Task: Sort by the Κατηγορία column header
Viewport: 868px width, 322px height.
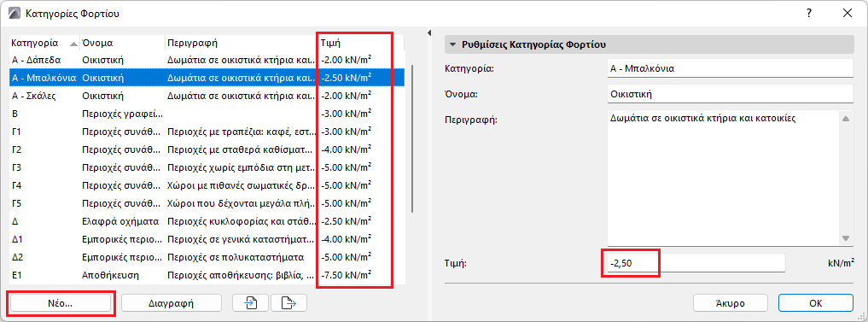Action: point(44,43)
